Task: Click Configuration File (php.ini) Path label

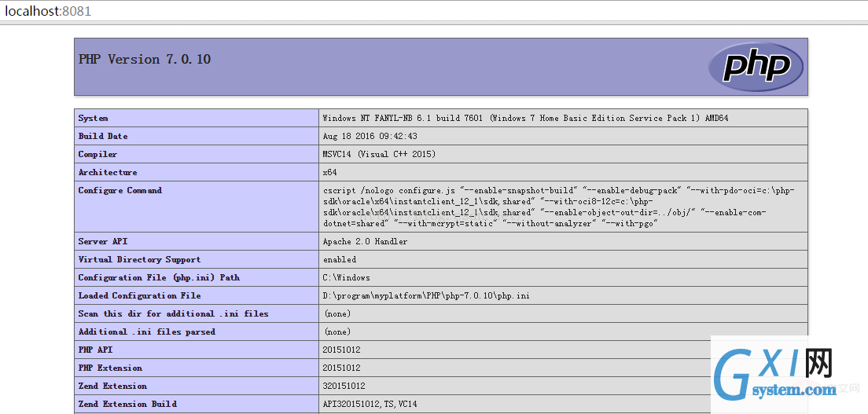Action: tap(159, 278)
